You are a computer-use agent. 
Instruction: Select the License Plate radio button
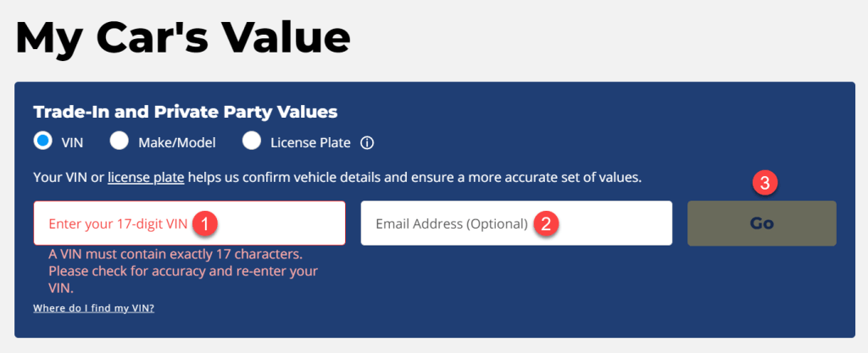(x=251, y=141)
